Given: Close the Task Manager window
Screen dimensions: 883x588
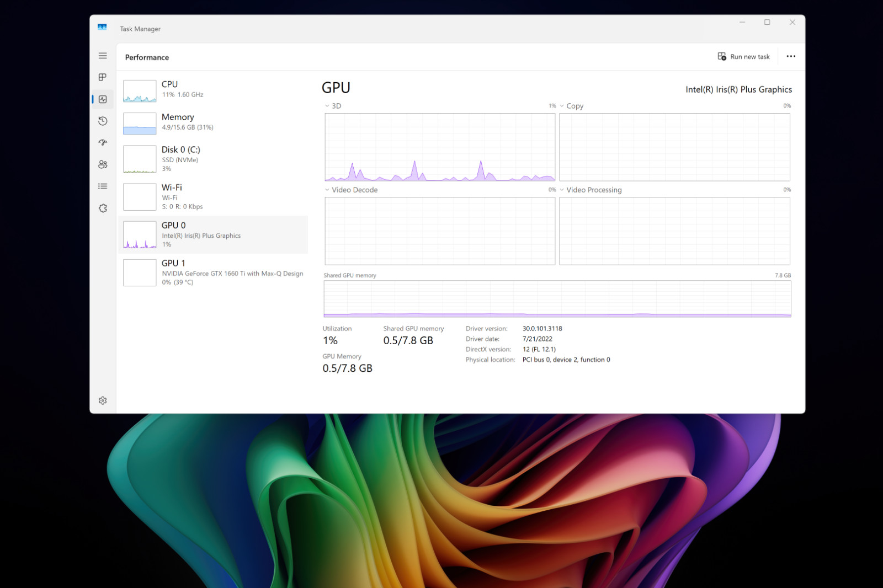Looking at the screenshot, I should click(x=792, y=23).
